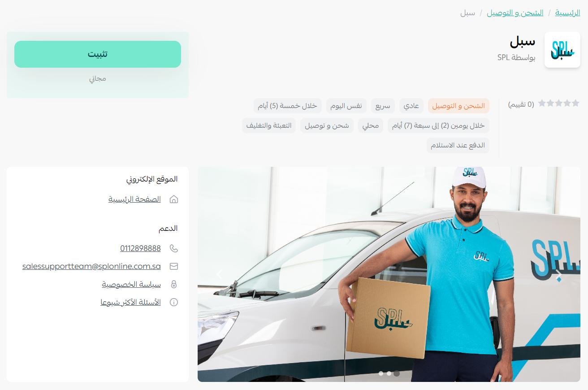This screenshot has width=588, height=390.
Task: Select the first carousel dot indicator
Action: (x=381, y=373)
